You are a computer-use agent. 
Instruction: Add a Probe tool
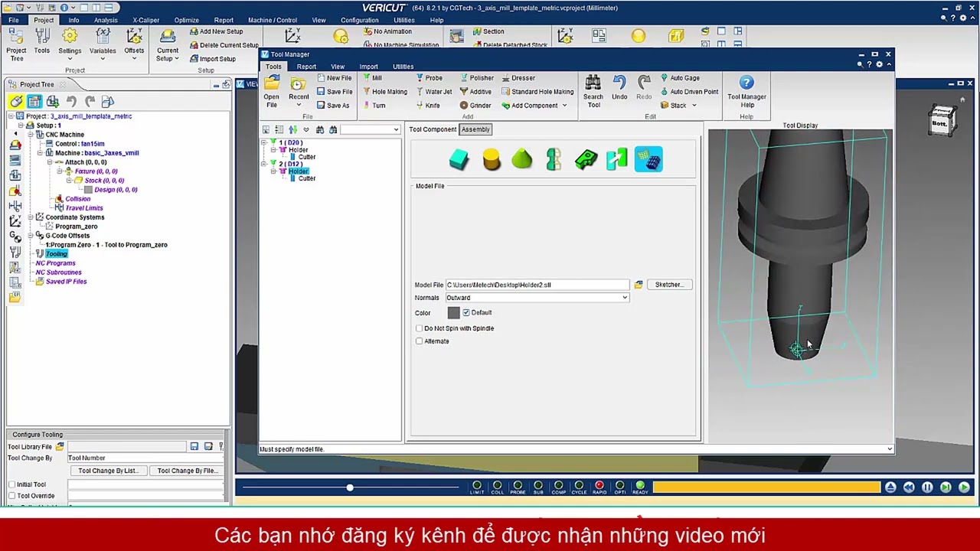(429, 78)
